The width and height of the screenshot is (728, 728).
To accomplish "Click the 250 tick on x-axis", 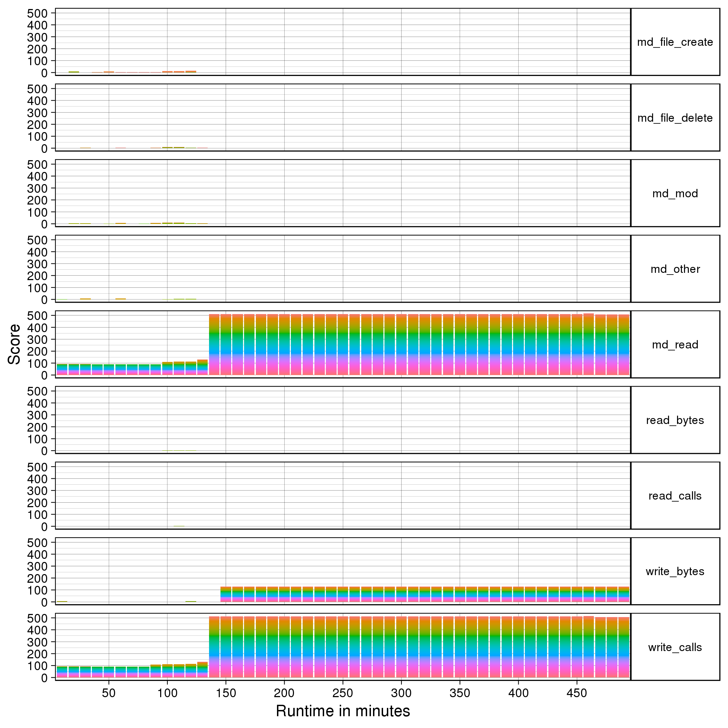I will pyautogui.click(x=343, y=693).
